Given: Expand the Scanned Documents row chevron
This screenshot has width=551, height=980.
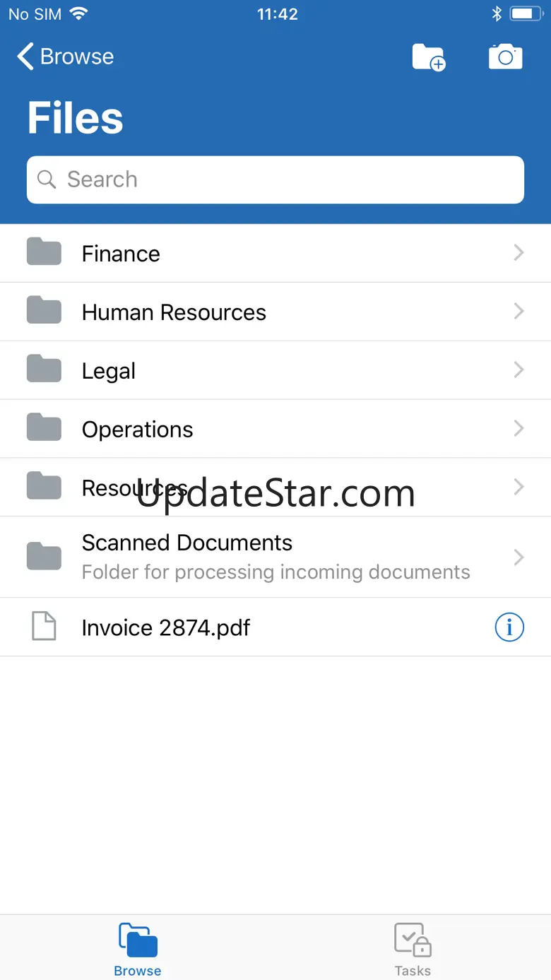Looking at the screenshot, I should point(519,557).
